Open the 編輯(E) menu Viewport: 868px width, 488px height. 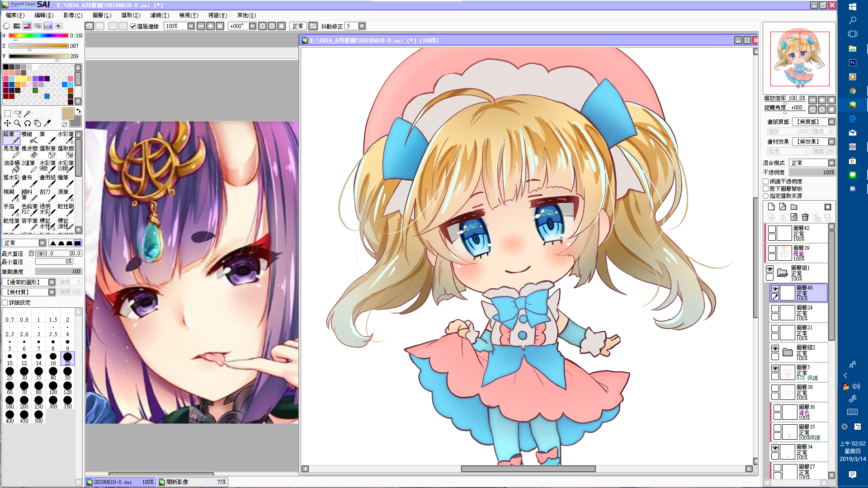coord(44,15)
